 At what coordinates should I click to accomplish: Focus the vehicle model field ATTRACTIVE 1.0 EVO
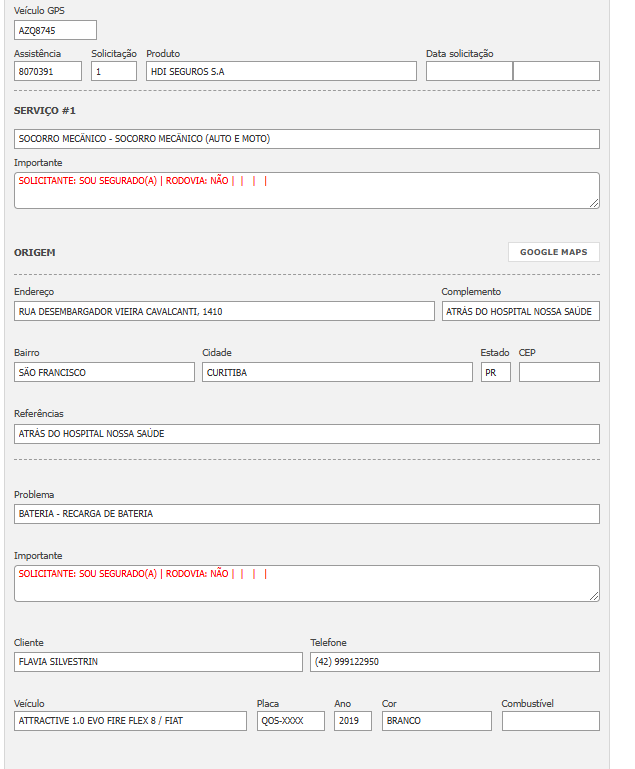tap(130, 721)
